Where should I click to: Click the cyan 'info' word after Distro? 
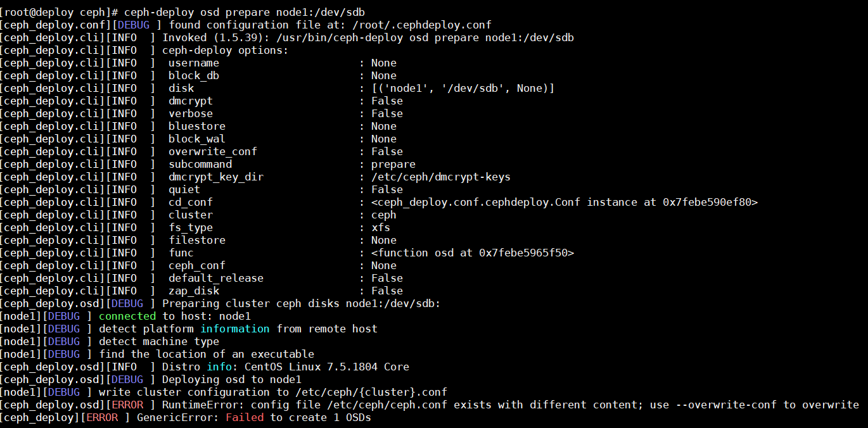[x=219, y=367]
